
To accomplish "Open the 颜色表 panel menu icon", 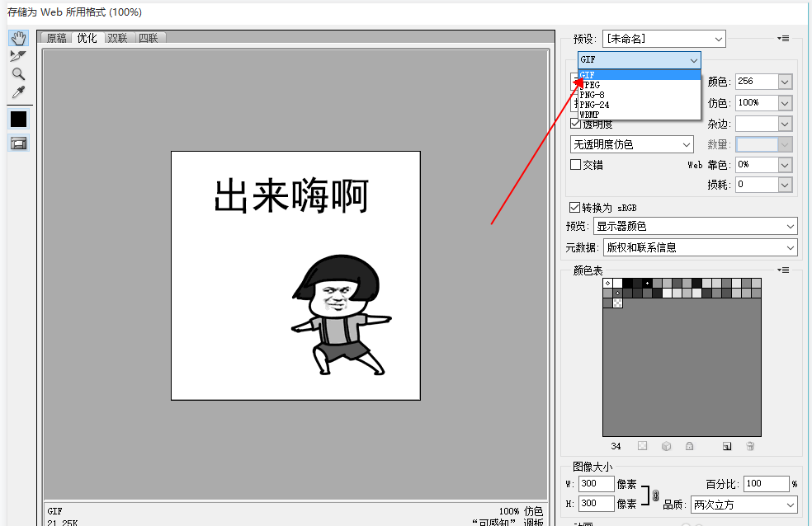I will pyautogui.click(x=783, y=270).
